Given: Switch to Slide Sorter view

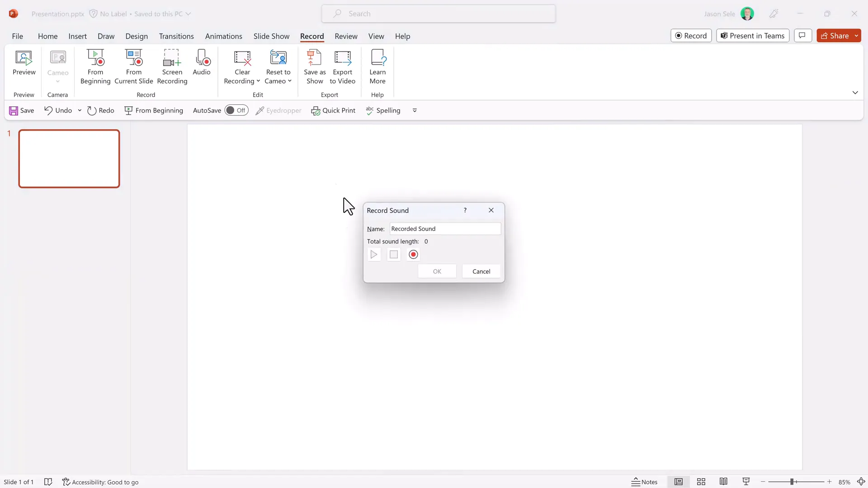Looking at the screenshot, I should point(701,482).
